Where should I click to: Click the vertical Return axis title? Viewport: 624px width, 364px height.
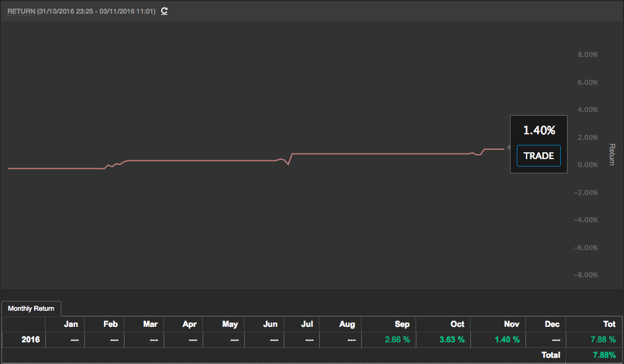pos(612,154)
